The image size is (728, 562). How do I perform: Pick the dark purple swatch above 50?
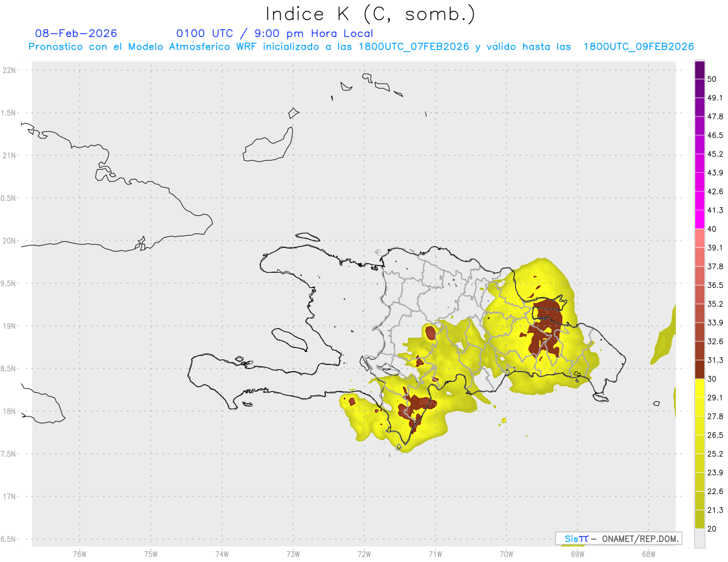699,70
